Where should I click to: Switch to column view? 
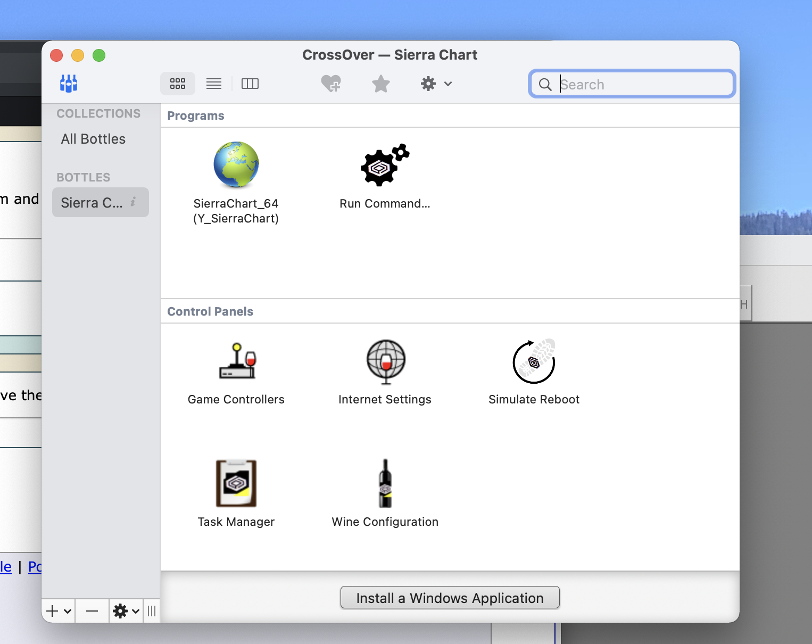point(250,84)
